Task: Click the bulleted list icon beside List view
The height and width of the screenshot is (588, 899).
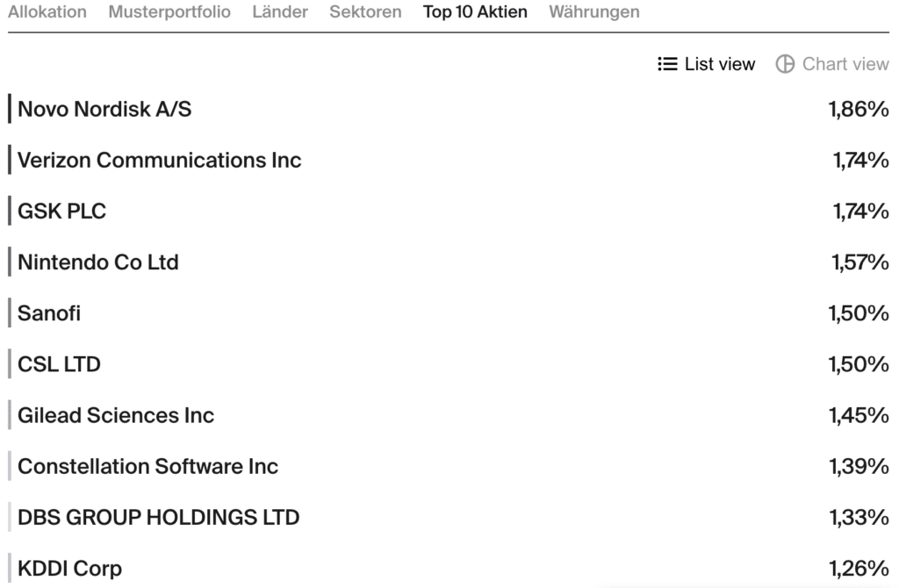Action: coord(667,64)
